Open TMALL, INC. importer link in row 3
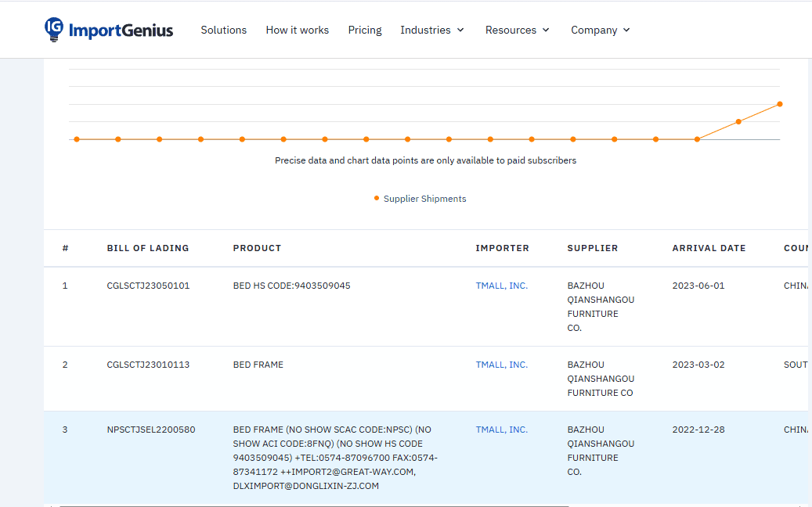812x507 pixels. tap(502, 430)
